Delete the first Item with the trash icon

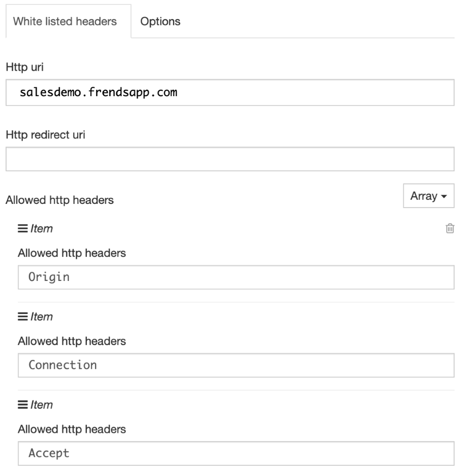(x=450, y=228)
